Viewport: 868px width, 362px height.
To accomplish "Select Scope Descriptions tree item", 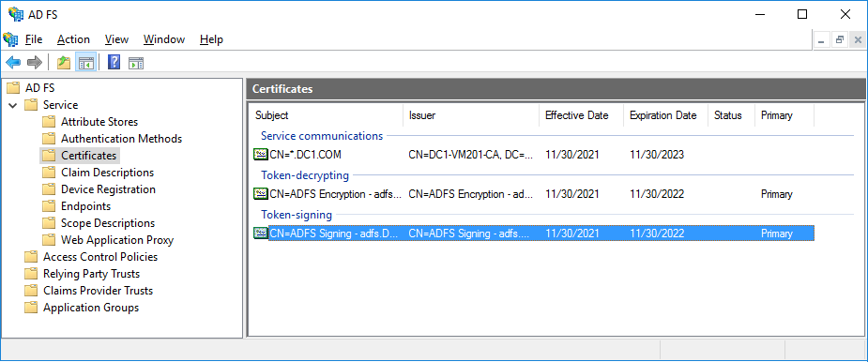I will (108, 223).
